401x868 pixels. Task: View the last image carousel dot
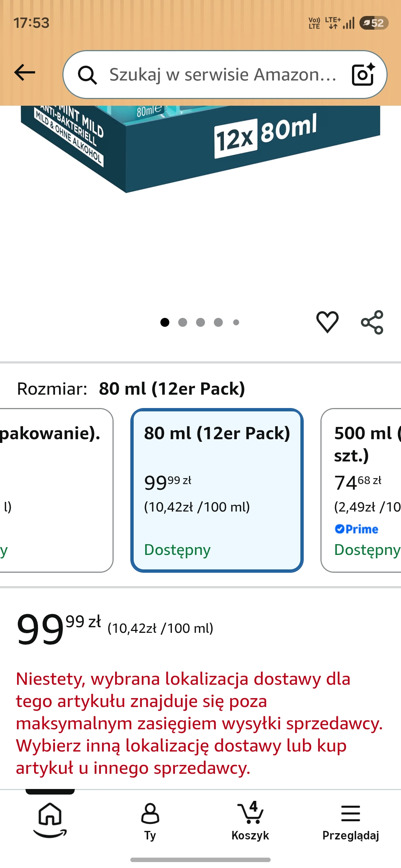tap(236, 322)
